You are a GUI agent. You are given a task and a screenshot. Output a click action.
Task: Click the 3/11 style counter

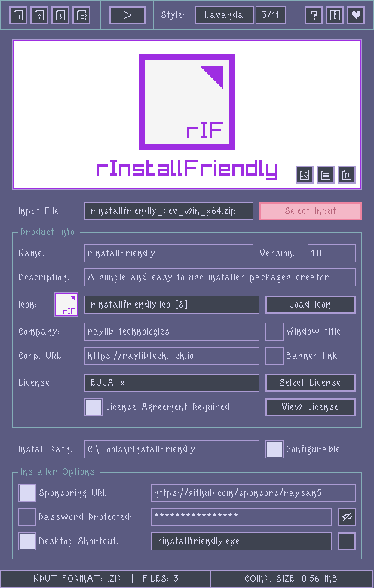point(271,15)
